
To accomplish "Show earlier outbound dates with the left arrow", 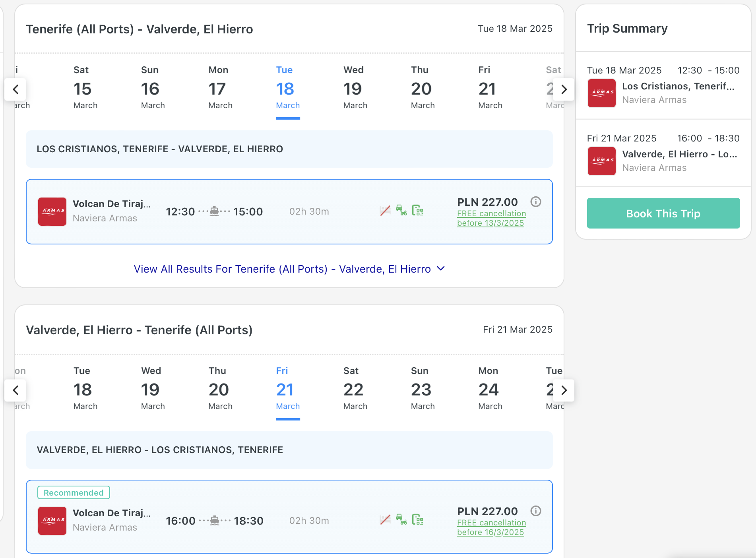I will pyautogui.click(x=16, y=89).
